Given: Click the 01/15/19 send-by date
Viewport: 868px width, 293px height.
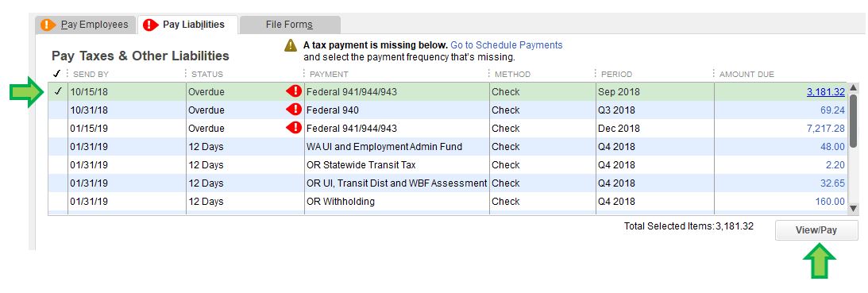Looking at the screenshot, I should point(89,129).
